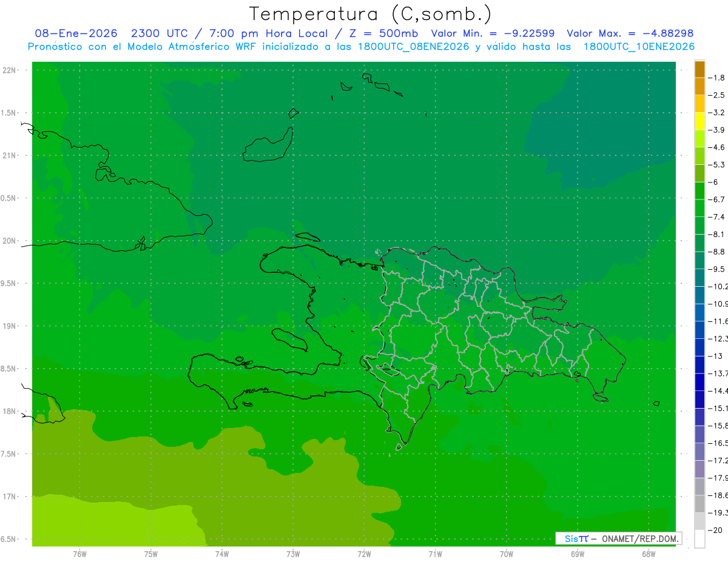Click the longitude label 68W
Screen dimensions: 728x562
tap(649, 554)
